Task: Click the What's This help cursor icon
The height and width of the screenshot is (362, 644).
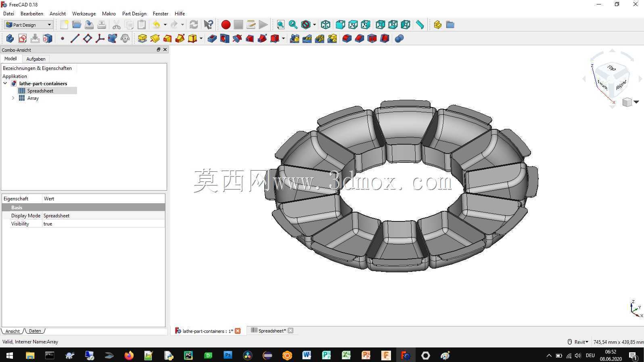Action: [x=208, y=25]
